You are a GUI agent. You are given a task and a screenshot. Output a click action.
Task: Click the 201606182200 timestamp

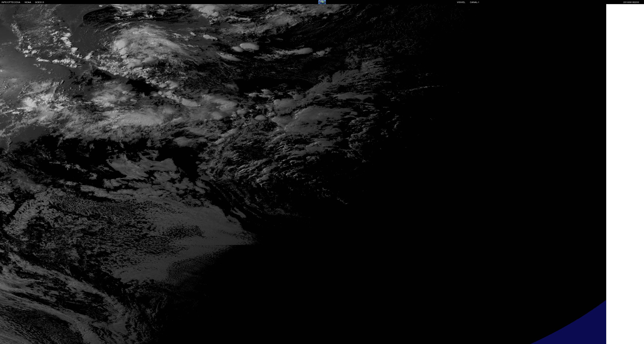[631, 2]
